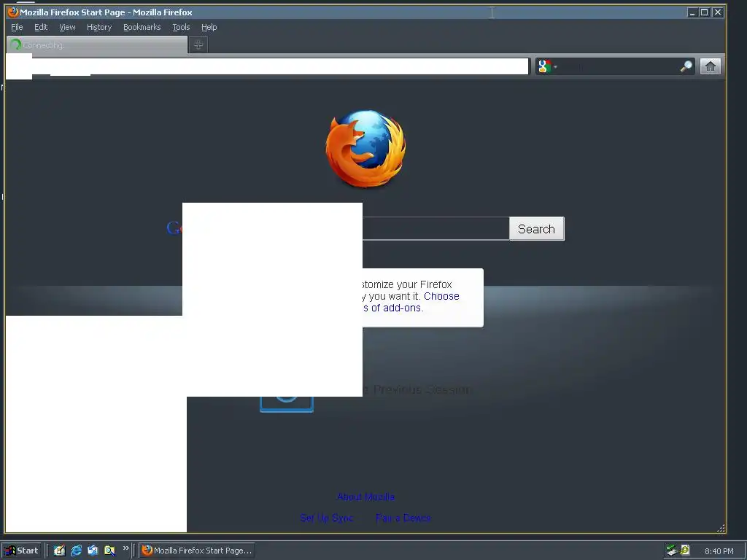Launch Outlook Express from quick launch
The width and height of the screenshot is (747, 560).
coord(93,551)
